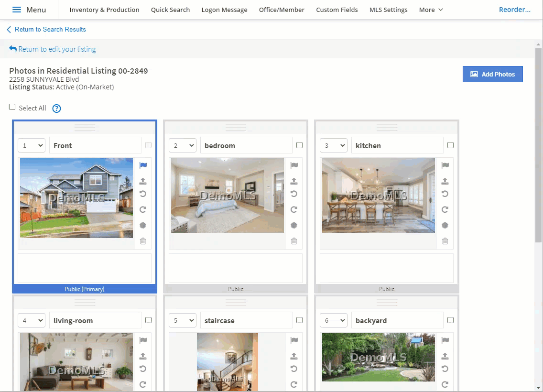Expand the More menu
Image resolution: width=543 pixels, height=392 pixels.
(431, 10)
